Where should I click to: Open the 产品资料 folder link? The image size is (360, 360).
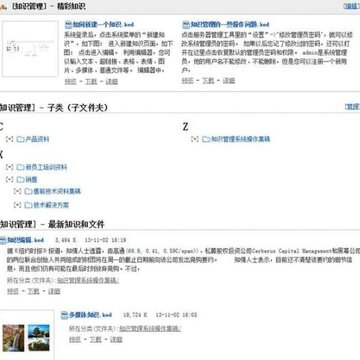(x=37, y=139)
